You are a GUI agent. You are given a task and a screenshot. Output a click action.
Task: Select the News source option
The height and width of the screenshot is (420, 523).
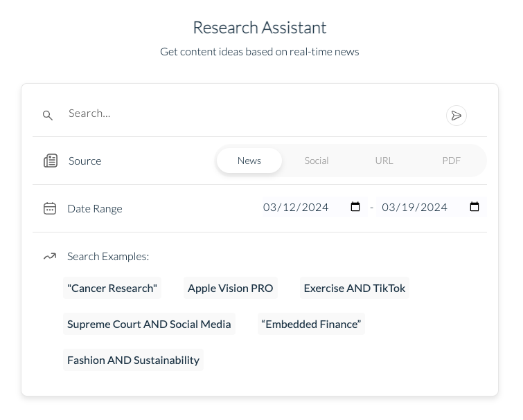(249, 161)
